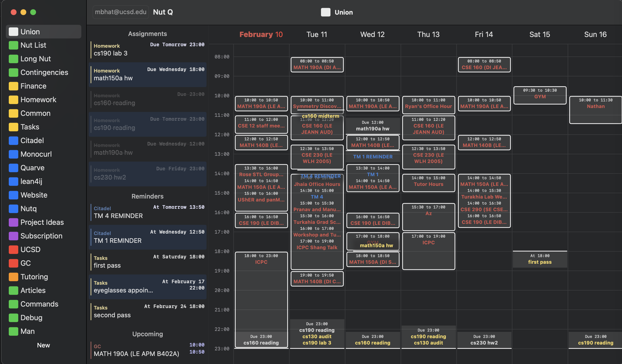This screenshot has height=364, width=622.
Task: Click the green Nut List color square
Action: pyautogui.click(x=13, y=45)
